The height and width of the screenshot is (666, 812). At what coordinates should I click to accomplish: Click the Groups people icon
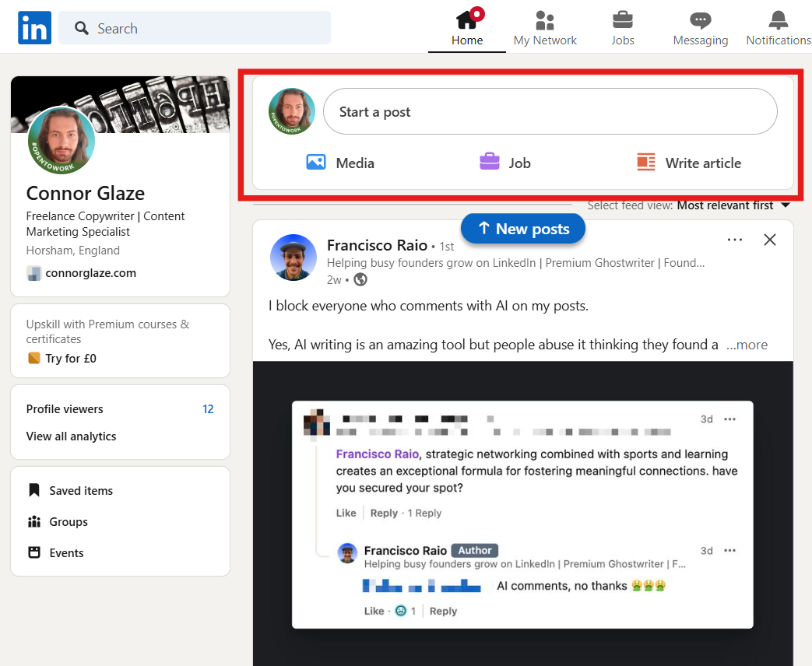(x=34, y=521)
